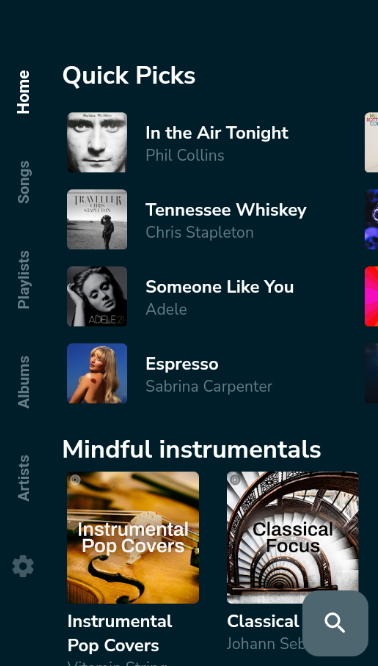Tap the Tennessee Whiskey song title

coord(226,210)
